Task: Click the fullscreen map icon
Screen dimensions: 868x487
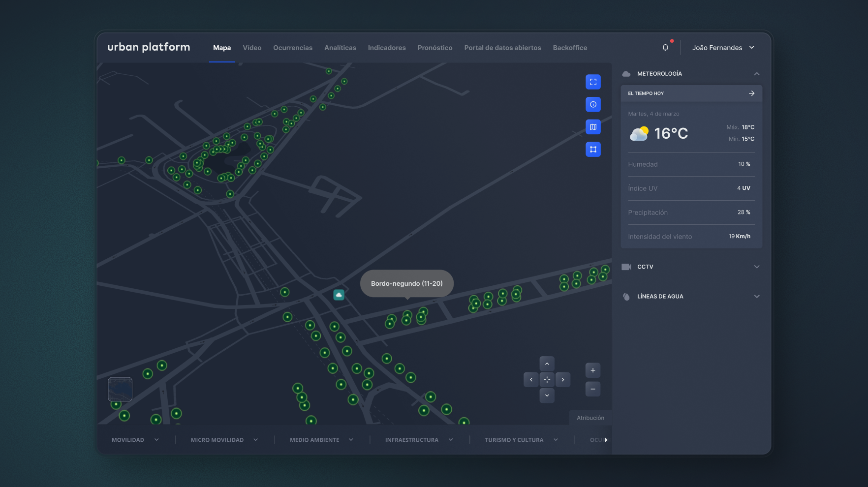Action: tap(593, 82)
